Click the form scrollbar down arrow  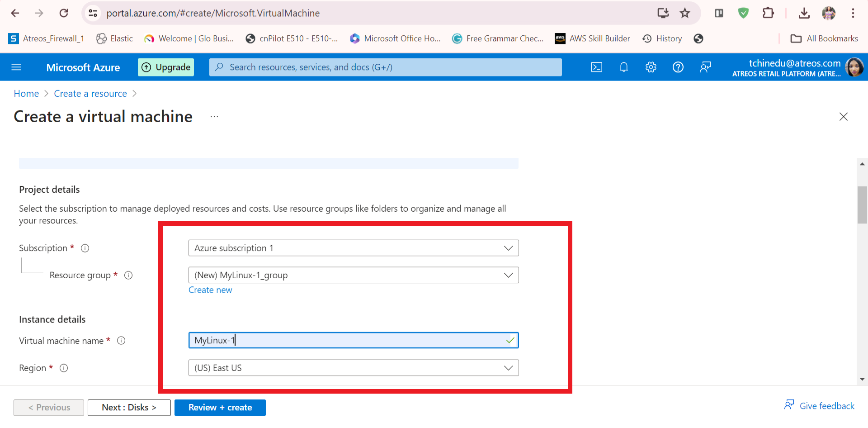coord(862,379)
